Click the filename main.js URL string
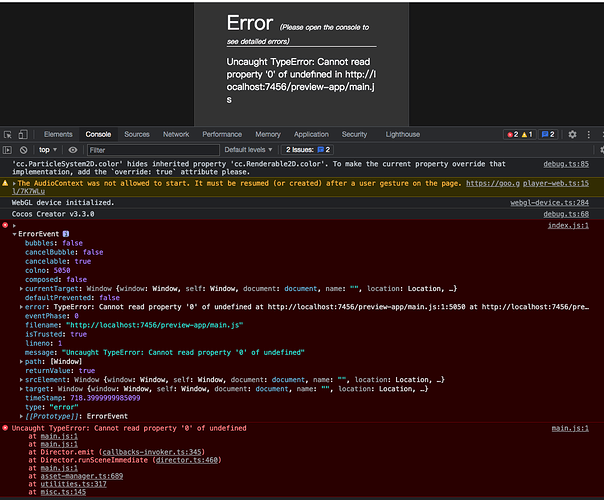The width and height of the screenshot is (604, 500). point(154,325)
